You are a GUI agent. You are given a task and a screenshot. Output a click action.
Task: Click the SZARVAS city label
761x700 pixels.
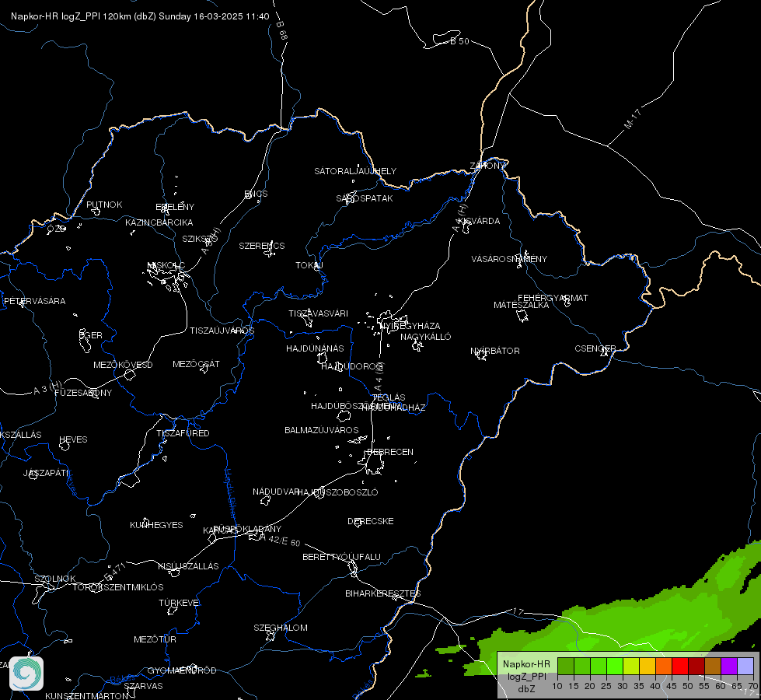[143, 686]
